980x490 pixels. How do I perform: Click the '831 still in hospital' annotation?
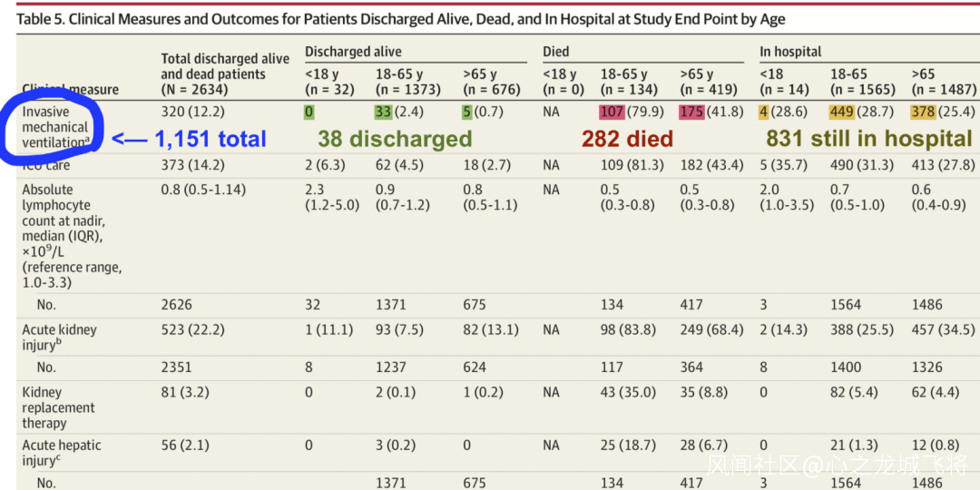tap(868, 139)
